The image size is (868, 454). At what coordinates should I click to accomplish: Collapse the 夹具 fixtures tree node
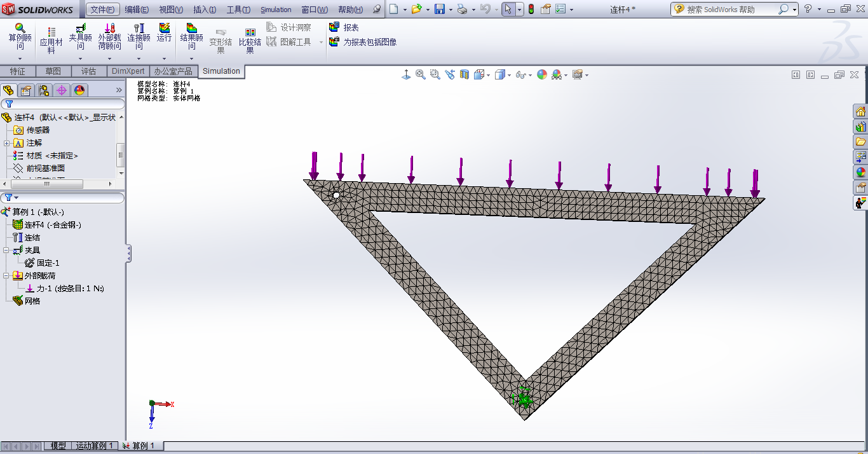coord(6,251)
